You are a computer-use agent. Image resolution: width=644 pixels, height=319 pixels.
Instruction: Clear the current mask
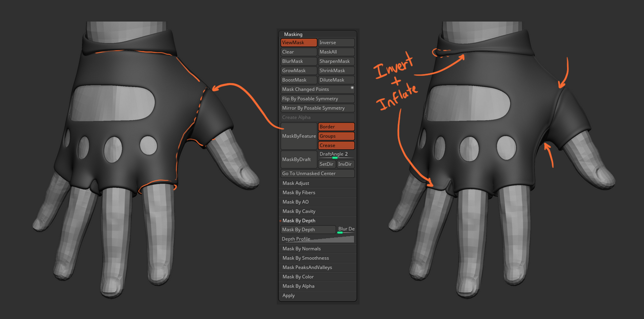pyautogui.click(x=299, y=52)
